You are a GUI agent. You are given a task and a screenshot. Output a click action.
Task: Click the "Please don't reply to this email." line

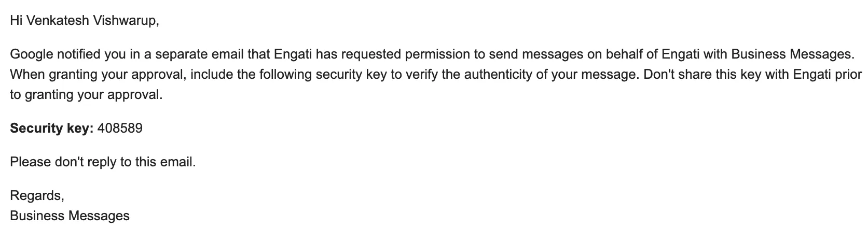[x=103, y=162]
